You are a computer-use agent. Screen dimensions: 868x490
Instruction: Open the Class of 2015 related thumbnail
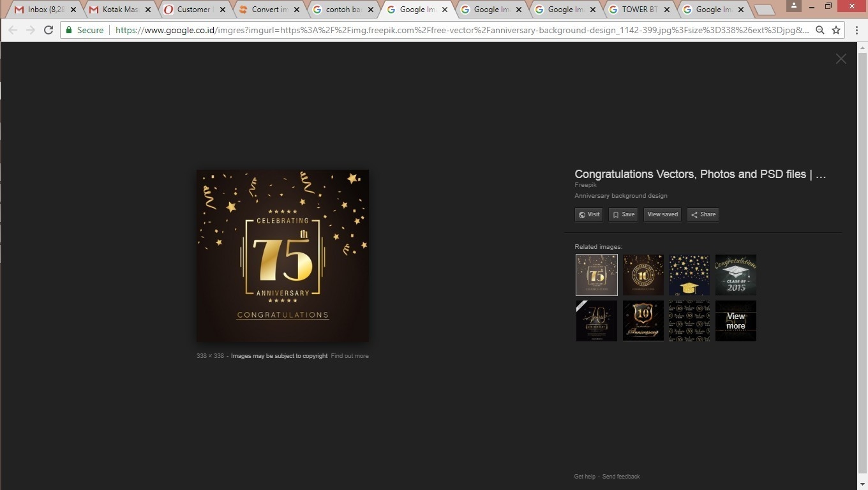click(x=736, y=275)
